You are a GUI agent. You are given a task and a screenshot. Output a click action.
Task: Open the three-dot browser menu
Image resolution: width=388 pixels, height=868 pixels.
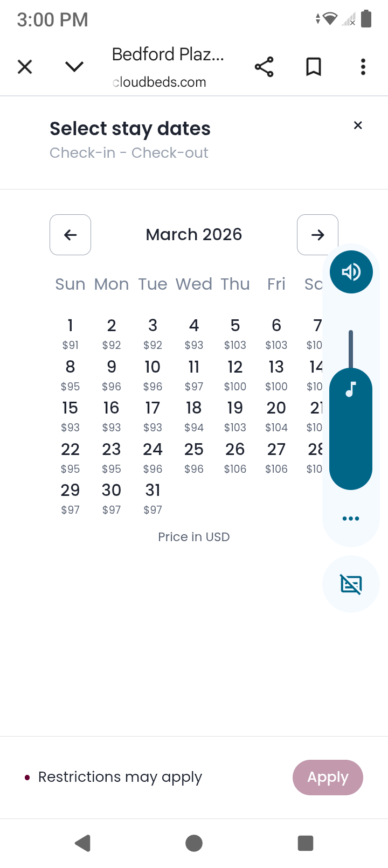(363, 67)
